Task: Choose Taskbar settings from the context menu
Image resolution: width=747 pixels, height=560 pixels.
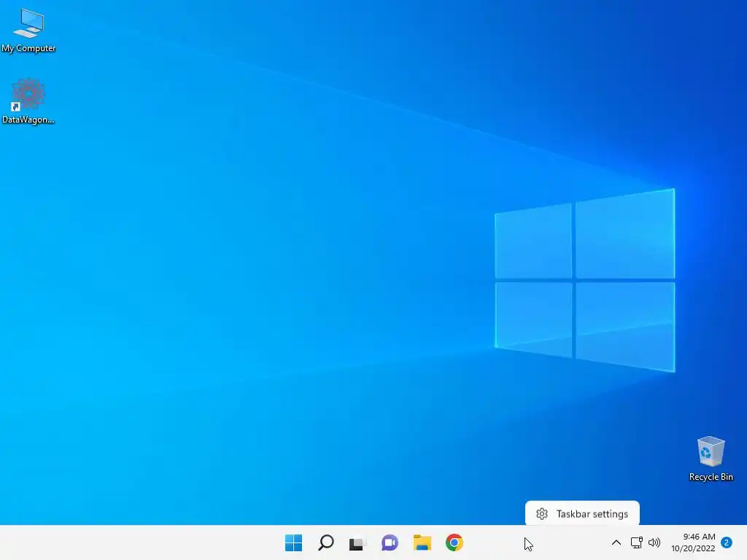Action: coord(582,514)
